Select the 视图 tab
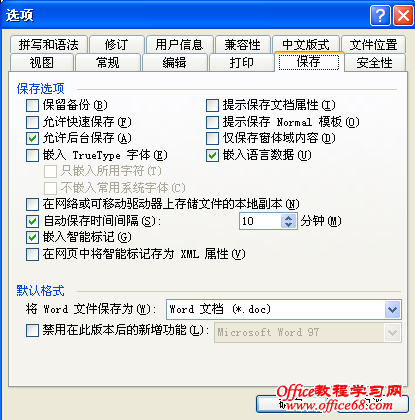The height and width of the screenshot is (420, 415). [x=42, y=63]
